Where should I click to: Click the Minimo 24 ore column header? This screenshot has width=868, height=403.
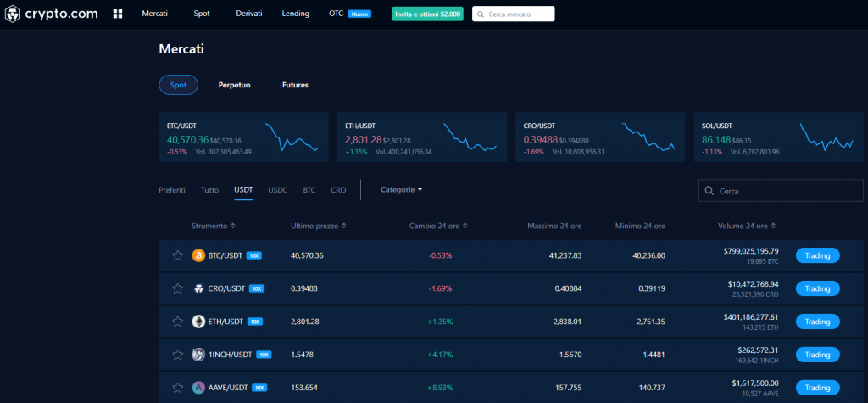pos(640,227)
